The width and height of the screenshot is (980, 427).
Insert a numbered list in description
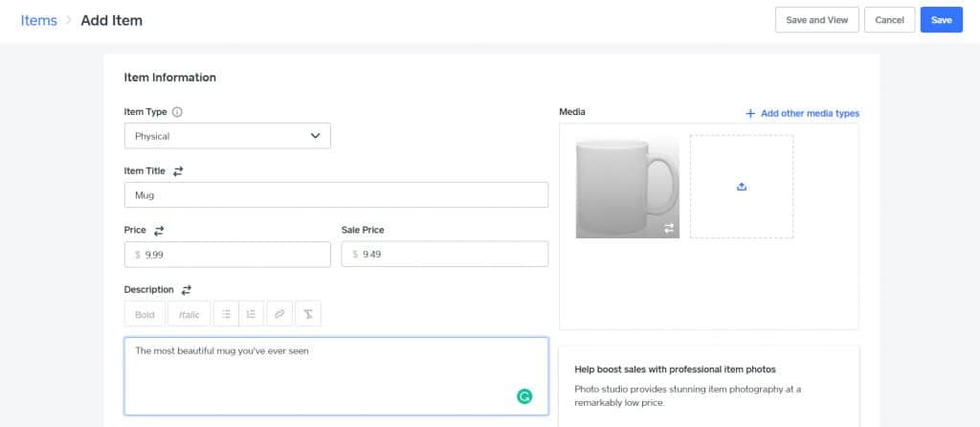click(252, 314)
